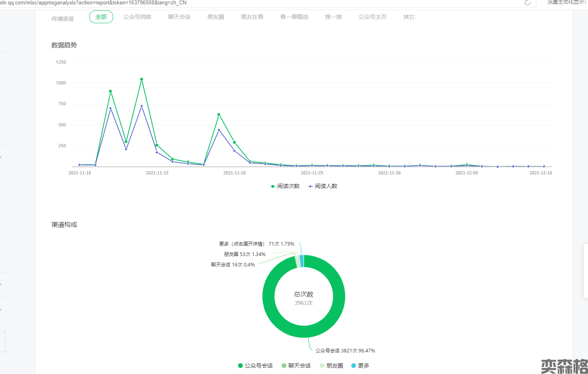
Task: Switch to 搜一搜 channel
Action: click(x=333, y=17)
